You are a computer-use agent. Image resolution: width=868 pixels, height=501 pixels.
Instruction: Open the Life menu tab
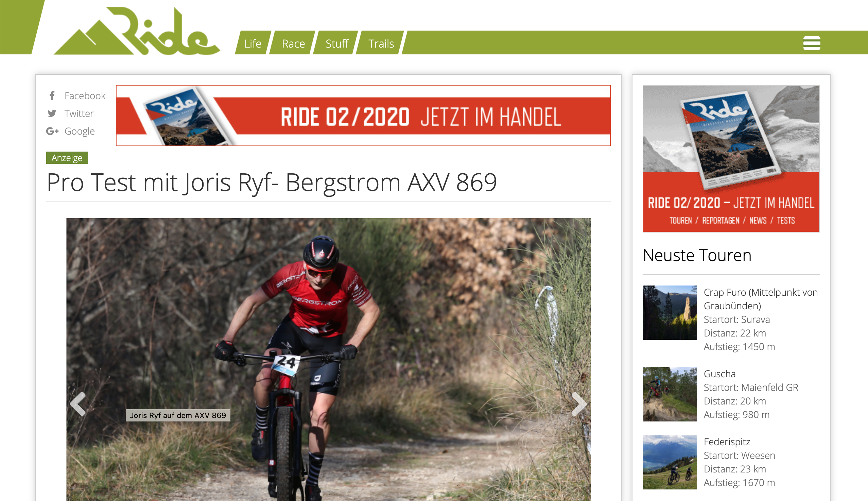pyautogui.click(x=253, y=43)
